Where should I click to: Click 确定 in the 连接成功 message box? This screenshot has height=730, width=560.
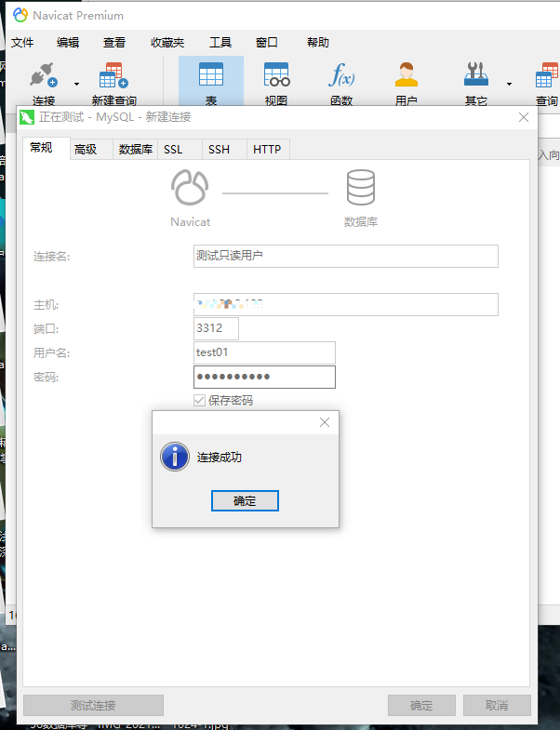coord(245,501)
